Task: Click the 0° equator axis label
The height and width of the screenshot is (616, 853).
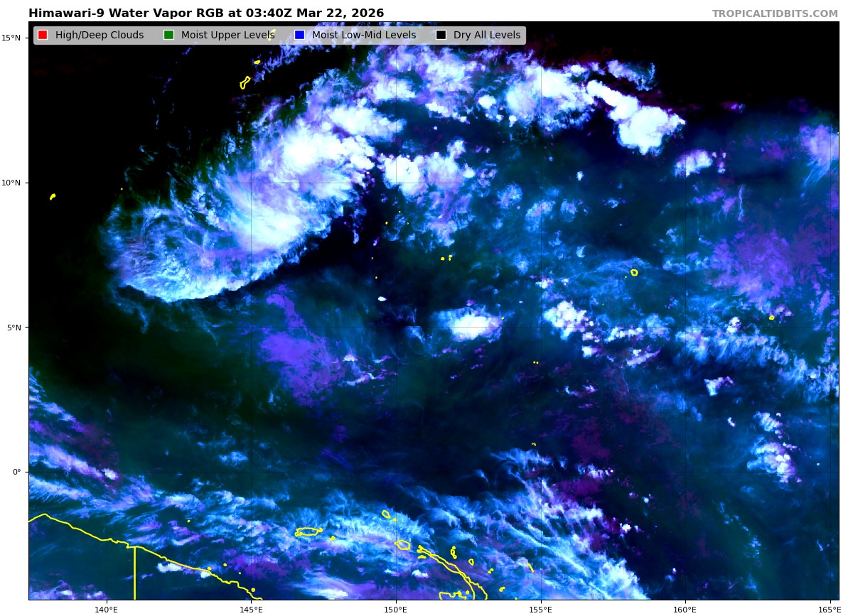Action: [17, 472]
